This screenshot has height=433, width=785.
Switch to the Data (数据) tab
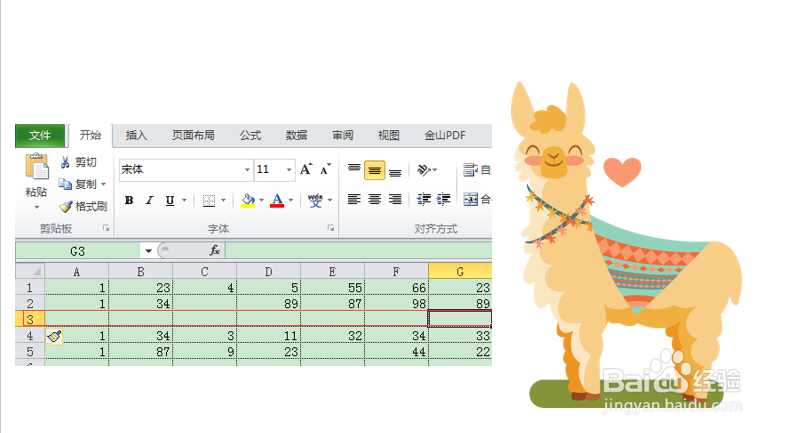(x=296, y=135)
